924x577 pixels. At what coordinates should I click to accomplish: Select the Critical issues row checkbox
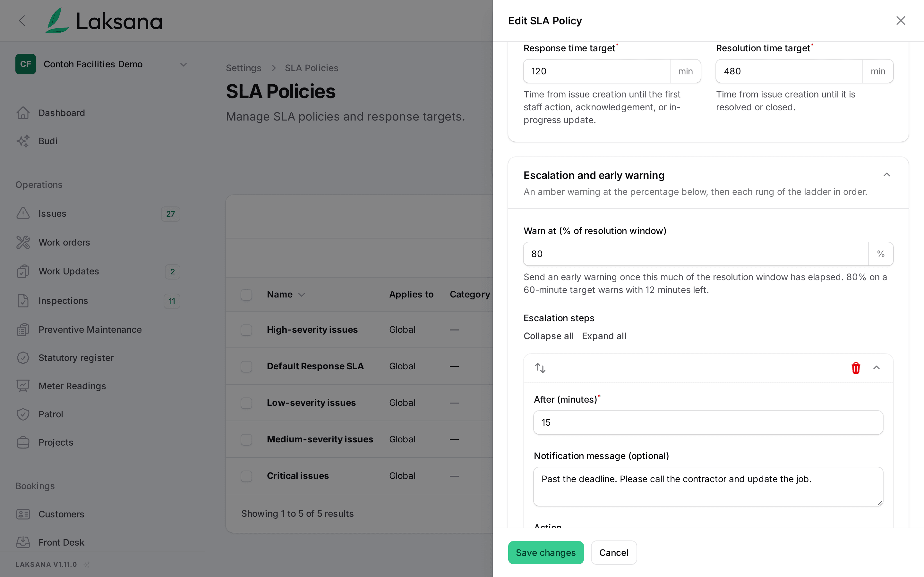(246, 476)
